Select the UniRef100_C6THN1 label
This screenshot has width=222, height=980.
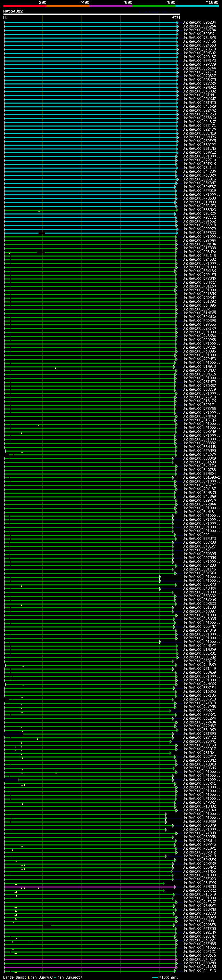(x=199, y=95)
